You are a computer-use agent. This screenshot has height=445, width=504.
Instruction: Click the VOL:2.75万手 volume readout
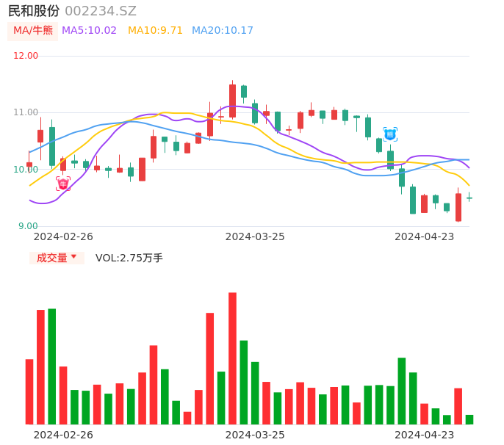[129, 258]
